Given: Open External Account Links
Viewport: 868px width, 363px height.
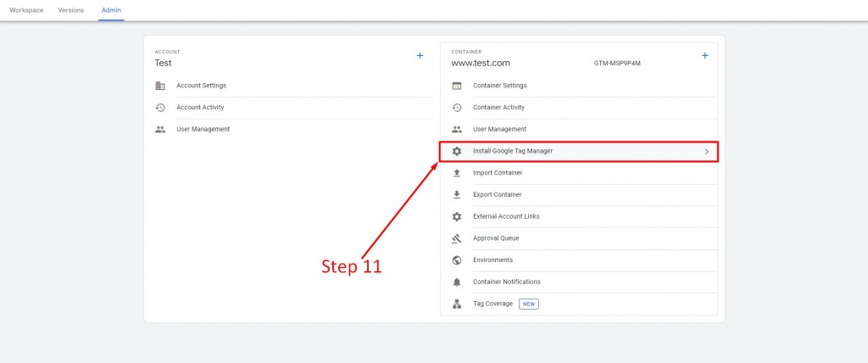Looking at the screenshot, I should click(x=506, y=216).
